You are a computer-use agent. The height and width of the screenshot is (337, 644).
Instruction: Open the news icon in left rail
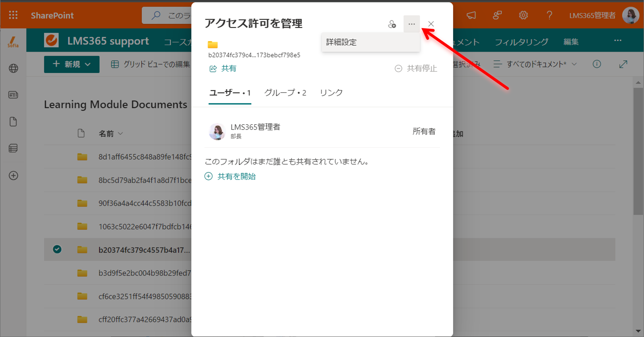(13, 95)
